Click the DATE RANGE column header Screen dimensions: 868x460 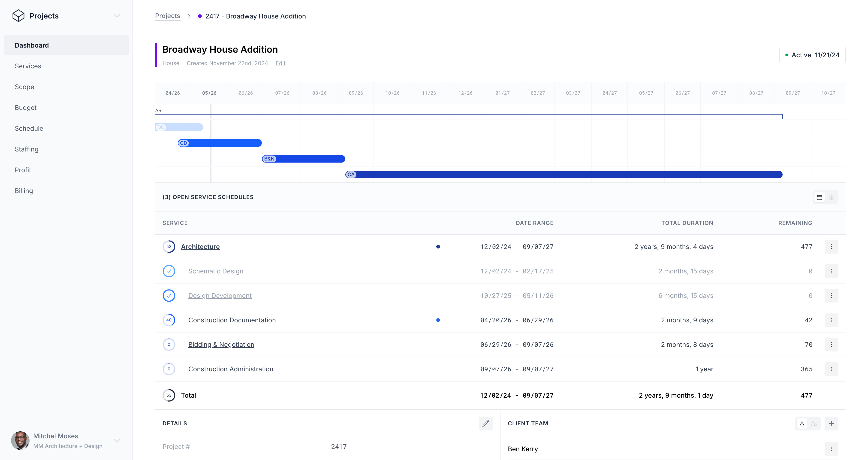click(x=534, y=223)
